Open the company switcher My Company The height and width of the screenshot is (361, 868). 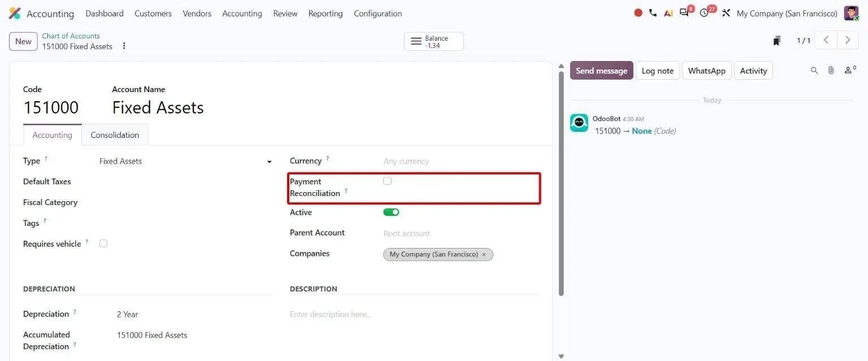point(787,14)
